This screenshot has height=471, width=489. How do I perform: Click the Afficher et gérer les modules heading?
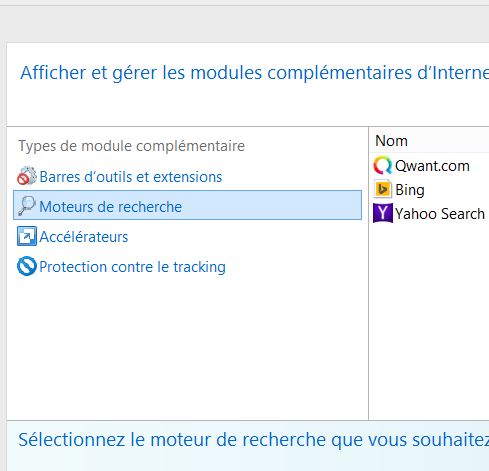(254, 73)
